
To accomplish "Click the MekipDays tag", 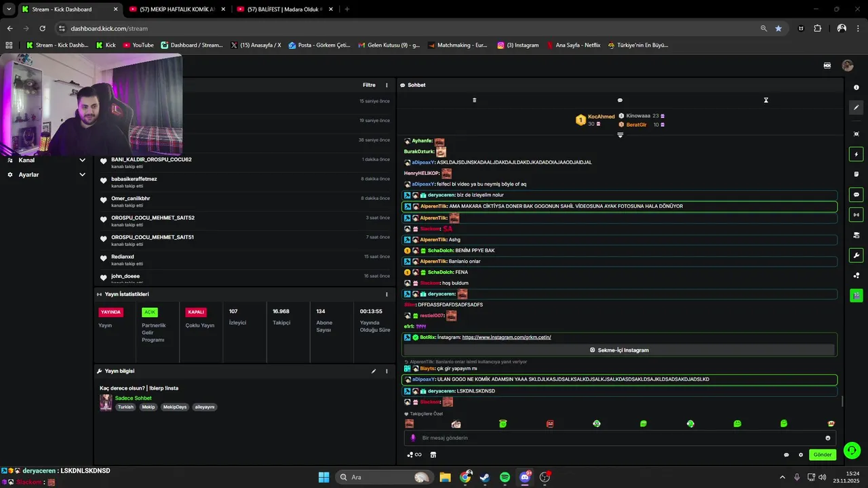I will click(x=175, y=407).
